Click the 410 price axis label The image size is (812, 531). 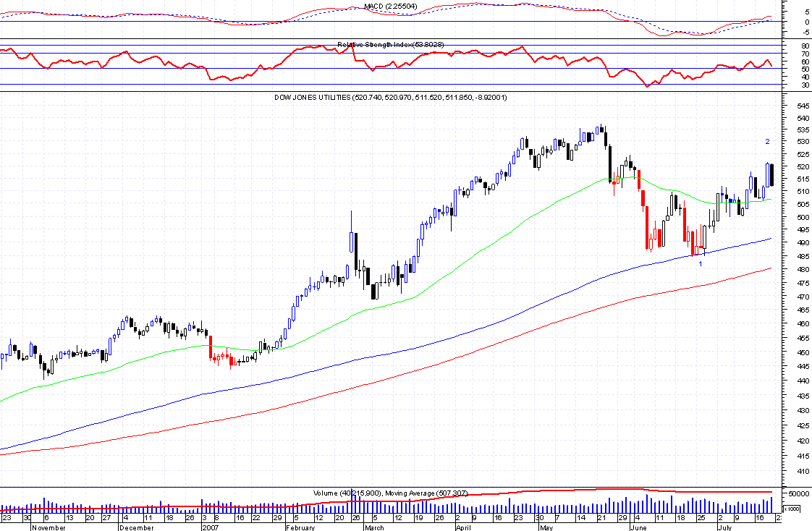pyautogui.click(x=803, y=472)
